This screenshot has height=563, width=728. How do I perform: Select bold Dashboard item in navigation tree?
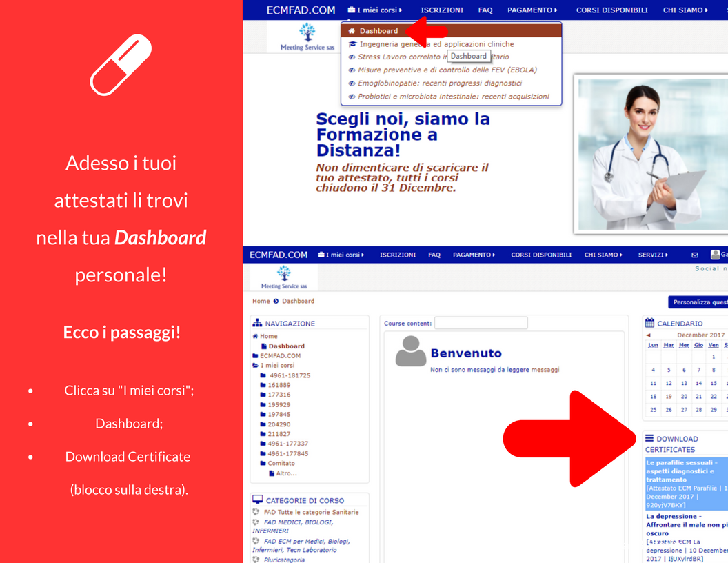(287, 346)
